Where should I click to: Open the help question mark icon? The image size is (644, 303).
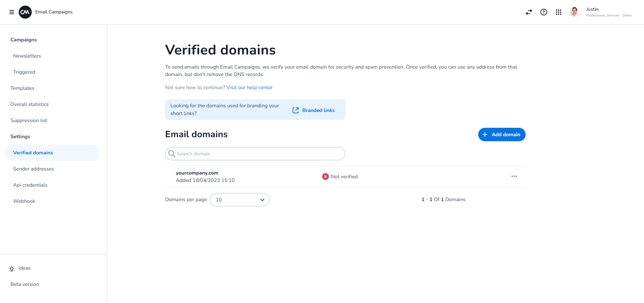[x=543, y=12]
